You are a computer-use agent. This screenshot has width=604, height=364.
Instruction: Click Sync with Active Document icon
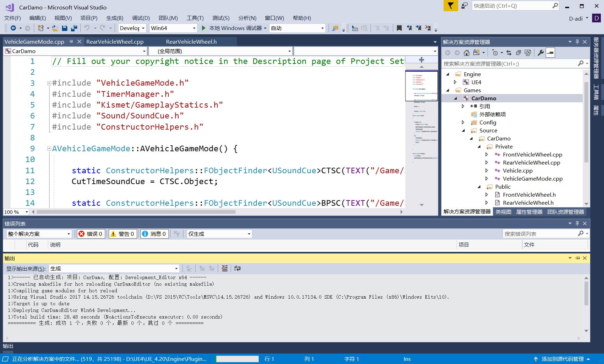coord(509,53)
